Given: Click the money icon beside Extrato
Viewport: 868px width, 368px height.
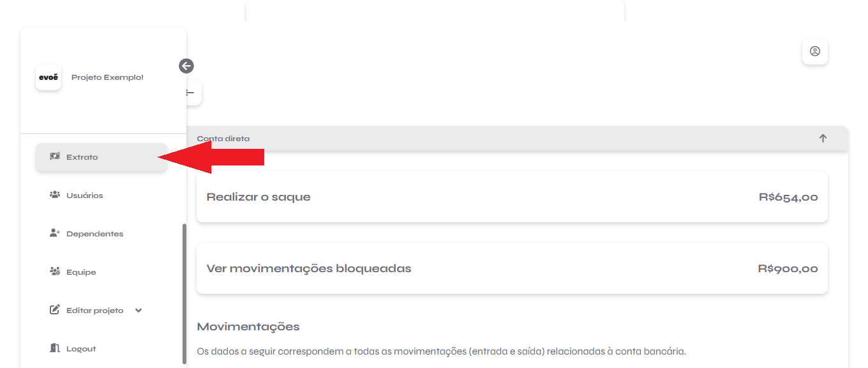Looking at the screenshot, I should [54, 157].
